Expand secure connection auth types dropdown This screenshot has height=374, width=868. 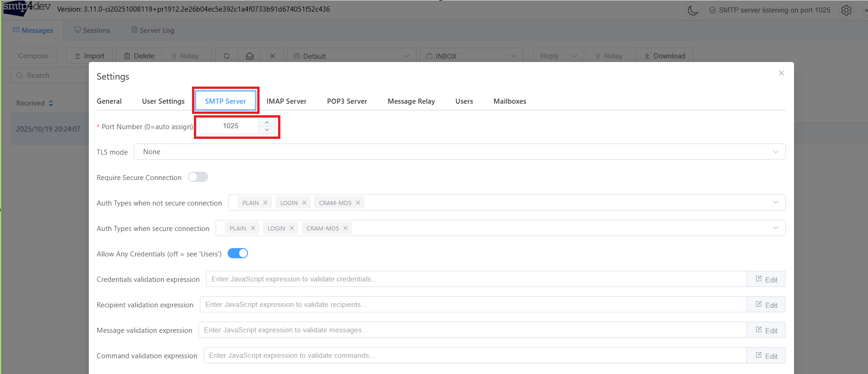(x=776, y=228)
